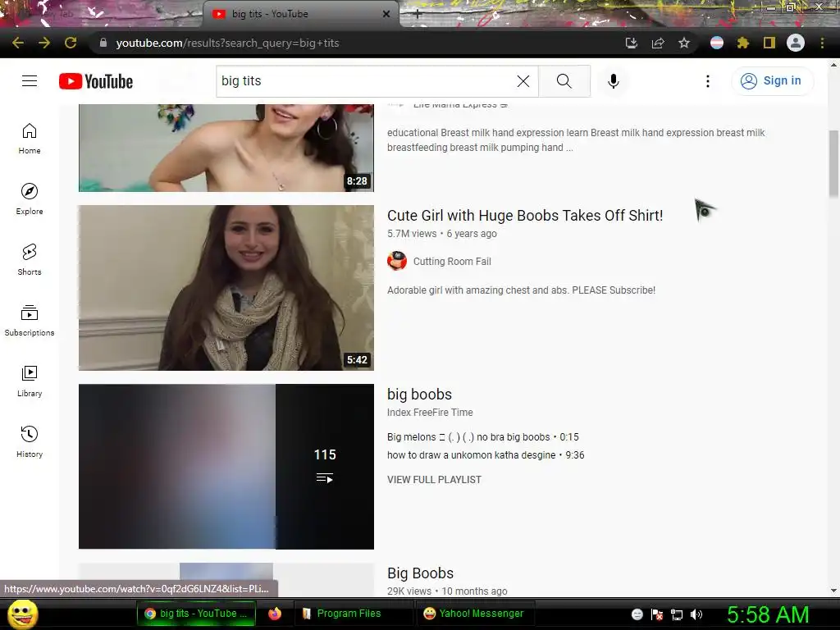Open the 115-video playlist thumbnail
840x630 pixels.
pos(226,467)
